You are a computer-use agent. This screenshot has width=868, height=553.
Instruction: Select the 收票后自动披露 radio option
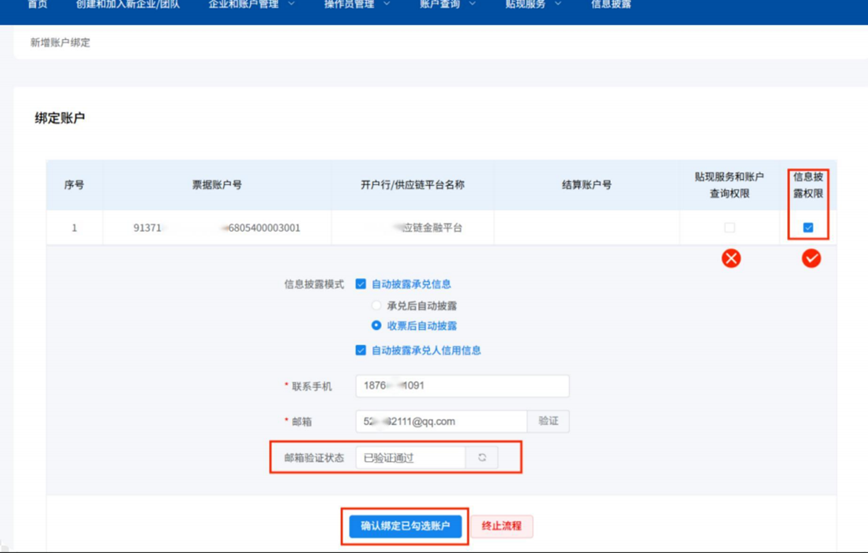[377, 325]
